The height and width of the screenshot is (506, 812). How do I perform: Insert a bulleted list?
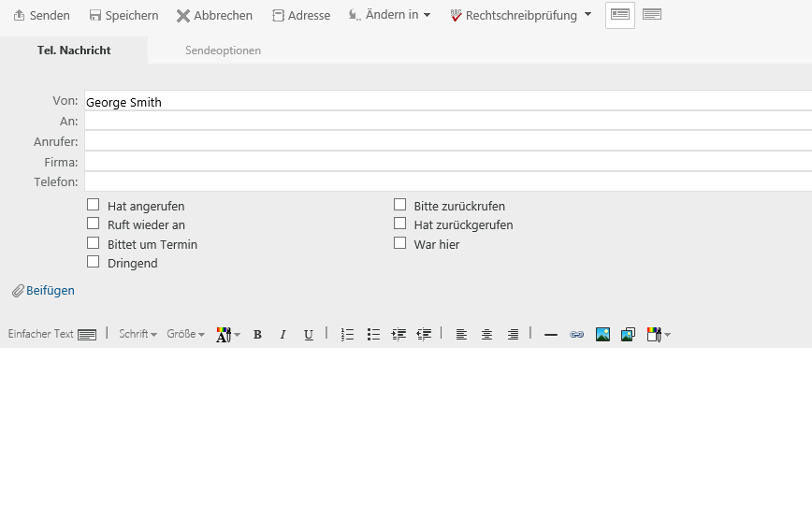(373, 335)
